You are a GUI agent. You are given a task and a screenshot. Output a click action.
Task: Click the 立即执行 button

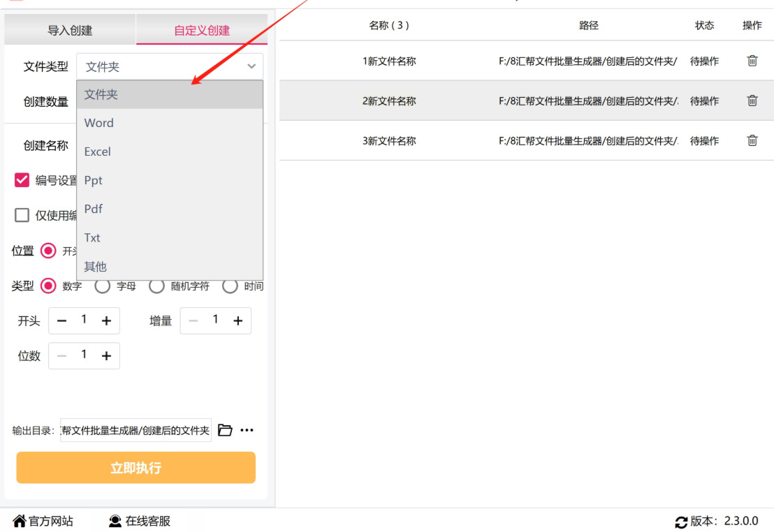136,467
